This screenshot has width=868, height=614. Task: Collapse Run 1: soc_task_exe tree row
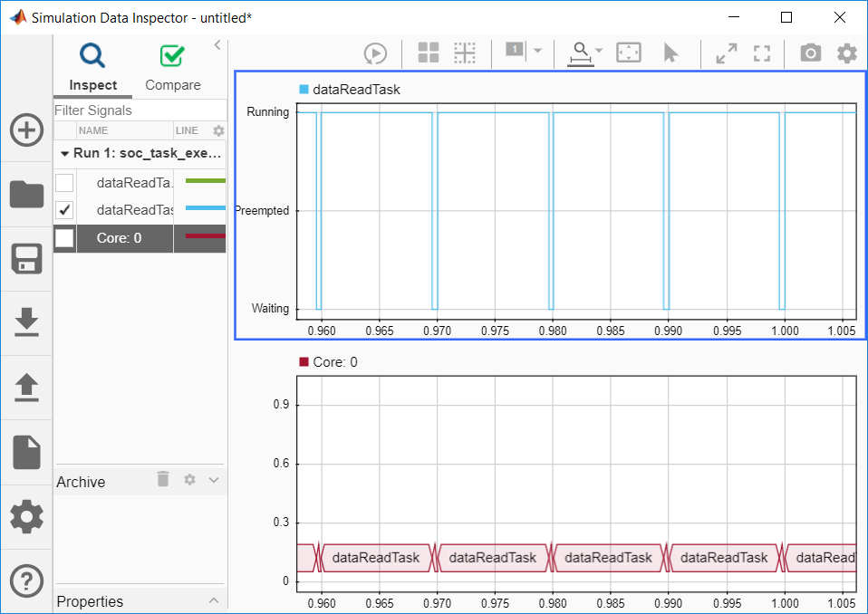64,154
